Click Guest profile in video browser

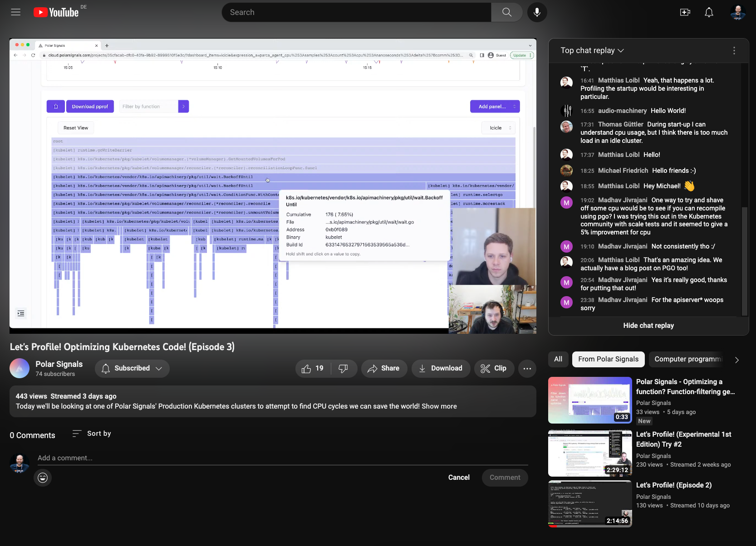(497, 55)
